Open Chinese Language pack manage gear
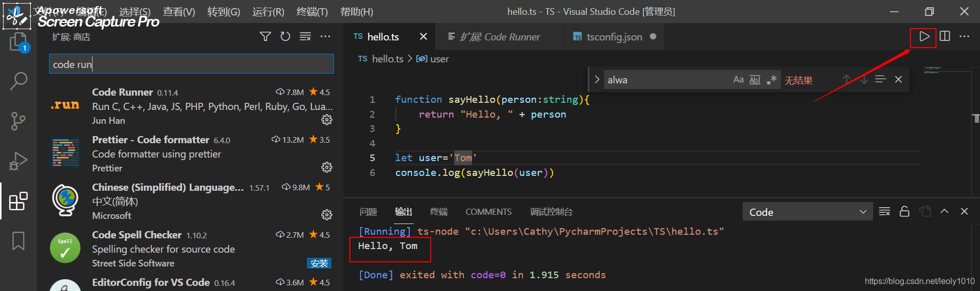 (327, 215)
